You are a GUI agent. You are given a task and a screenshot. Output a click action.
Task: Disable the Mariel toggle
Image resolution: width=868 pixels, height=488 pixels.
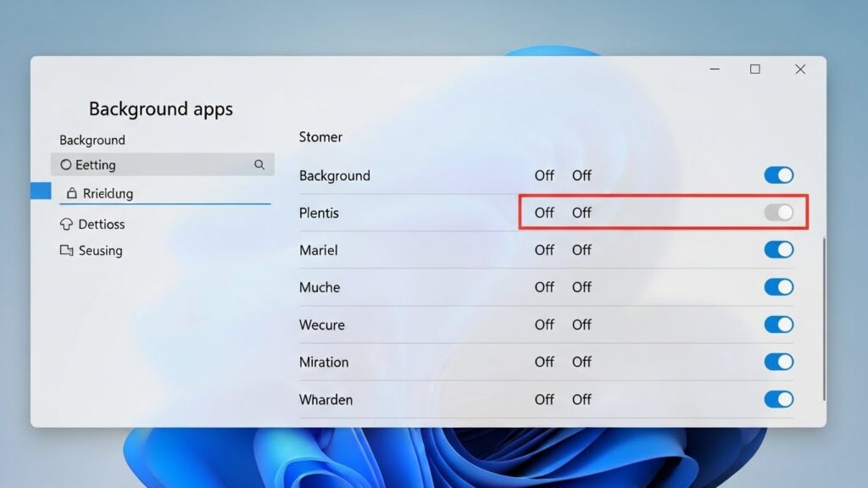point(779,250)
